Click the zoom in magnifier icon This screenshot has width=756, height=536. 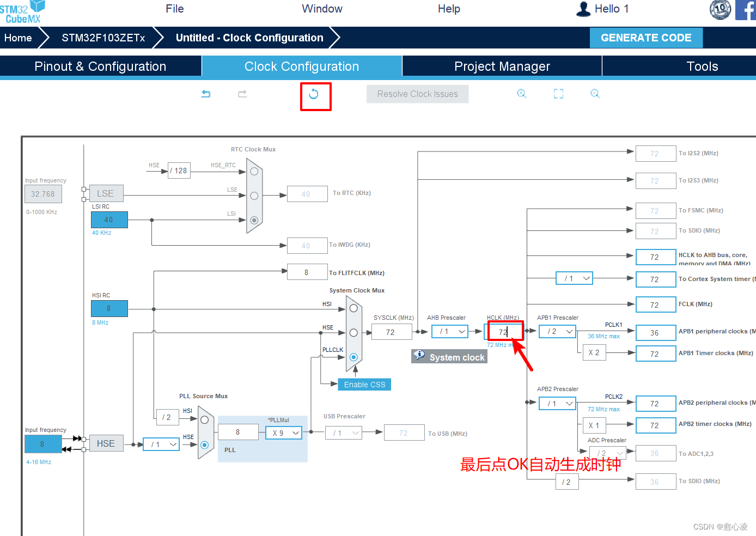(x=521, y=94)
